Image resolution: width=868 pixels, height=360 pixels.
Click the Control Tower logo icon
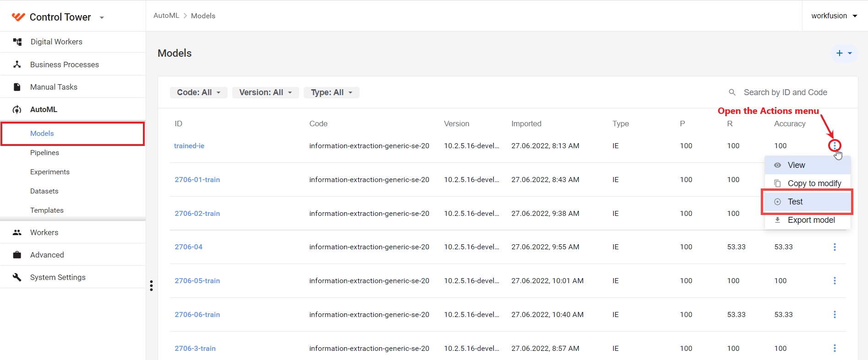click(x=18, y=17)
